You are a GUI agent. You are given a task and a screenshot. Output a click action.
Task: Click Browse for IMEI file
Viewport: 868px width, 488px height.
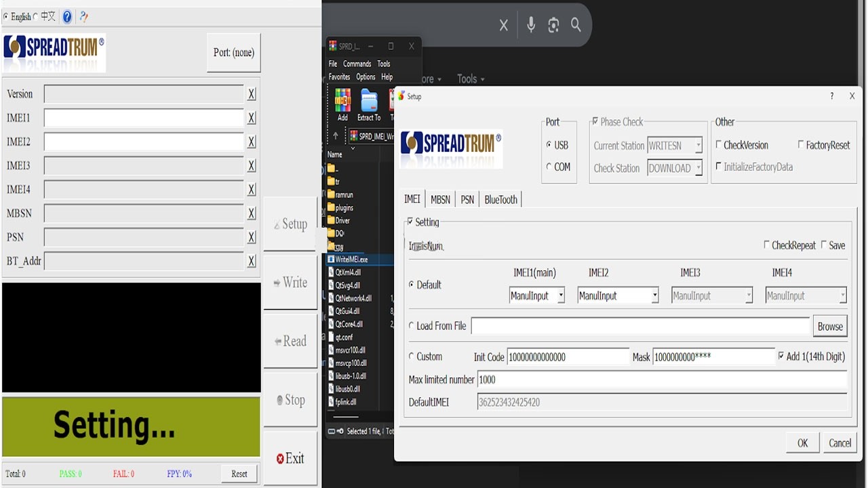tap(830, 326)
